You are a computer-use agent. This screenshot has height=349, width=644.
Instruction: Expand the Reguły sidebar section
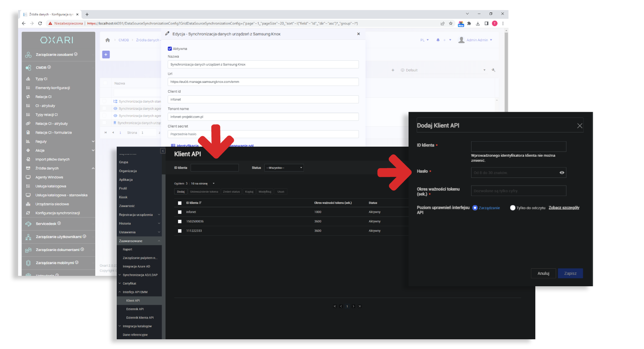click(93, 142)
